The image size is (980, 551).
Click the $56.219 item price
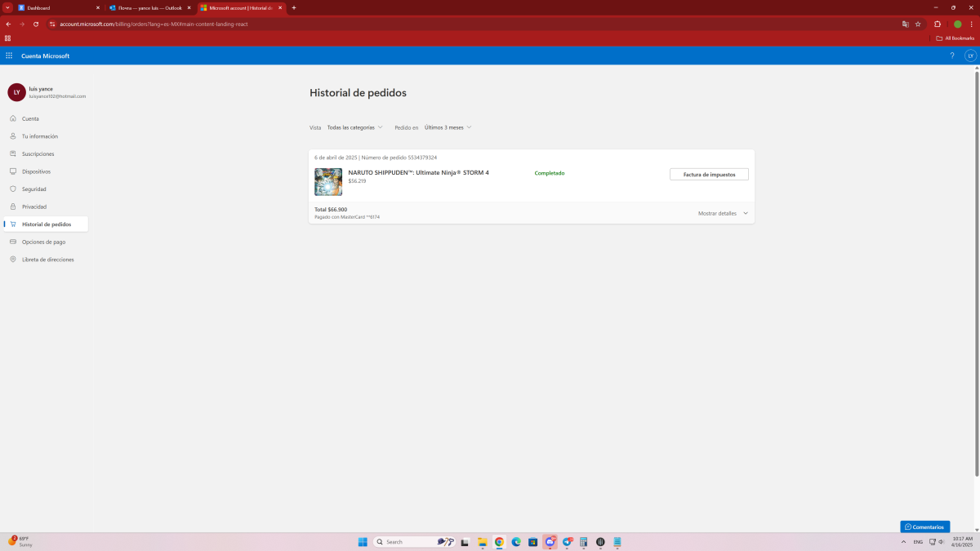(357, 181)
